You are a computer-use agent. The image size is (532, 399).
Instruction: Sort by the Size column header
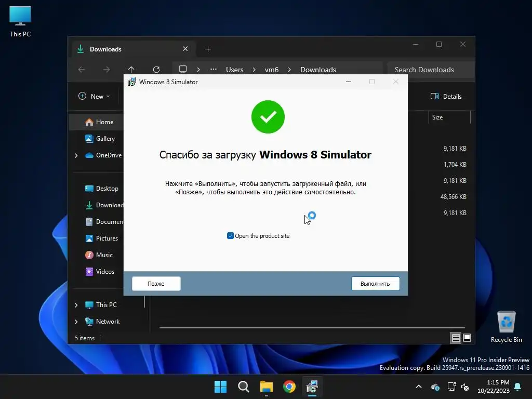pos(449,117)
